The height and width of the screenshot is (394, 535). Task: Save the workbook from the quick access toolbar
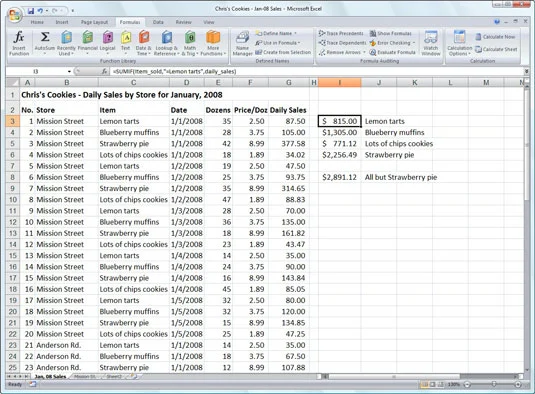pos(31,11)
